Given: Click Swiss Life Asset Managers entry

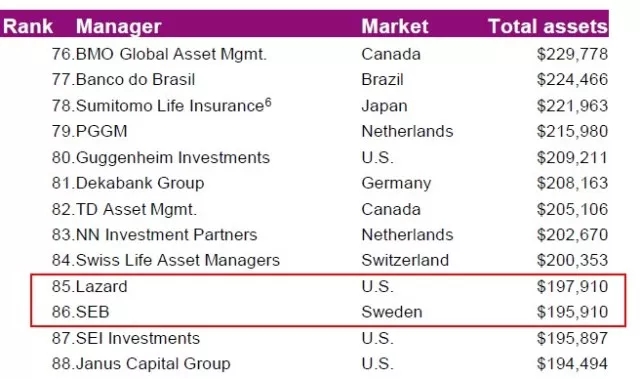Looking at the screenshot, I should pyautogui.click(x=178, y=260).
